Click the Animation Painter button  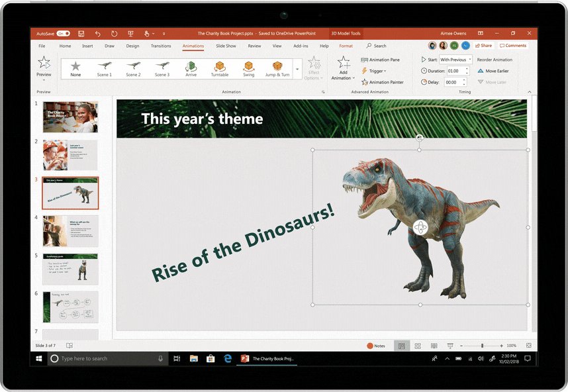point(382,82)
